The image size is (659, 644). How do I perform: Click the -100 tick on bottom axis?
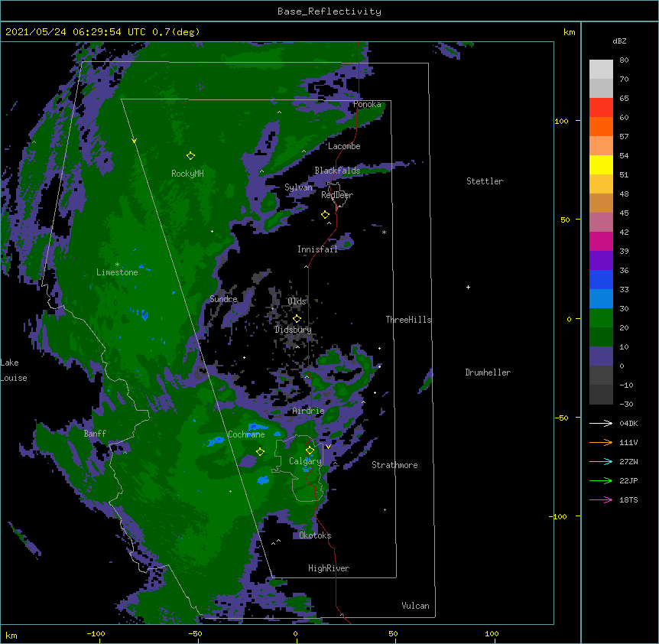click(96, 633)
